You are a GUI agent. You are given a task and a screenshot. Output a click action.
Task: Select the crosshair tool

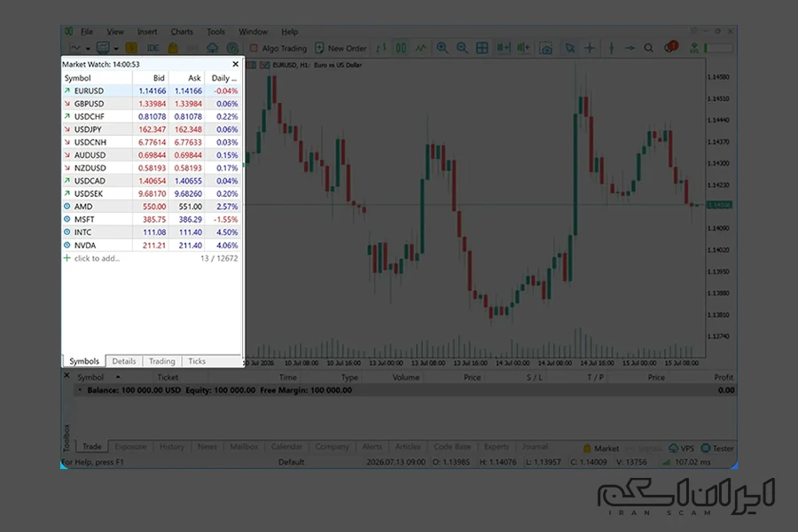click(590, 49)
